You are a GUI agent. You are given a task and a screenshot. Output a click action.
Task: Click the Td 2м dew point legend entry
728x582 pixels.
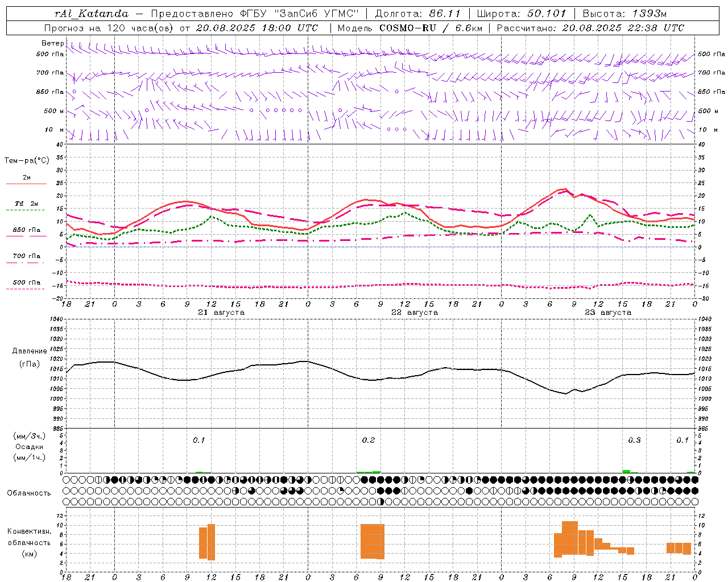(x=27, y=203)
